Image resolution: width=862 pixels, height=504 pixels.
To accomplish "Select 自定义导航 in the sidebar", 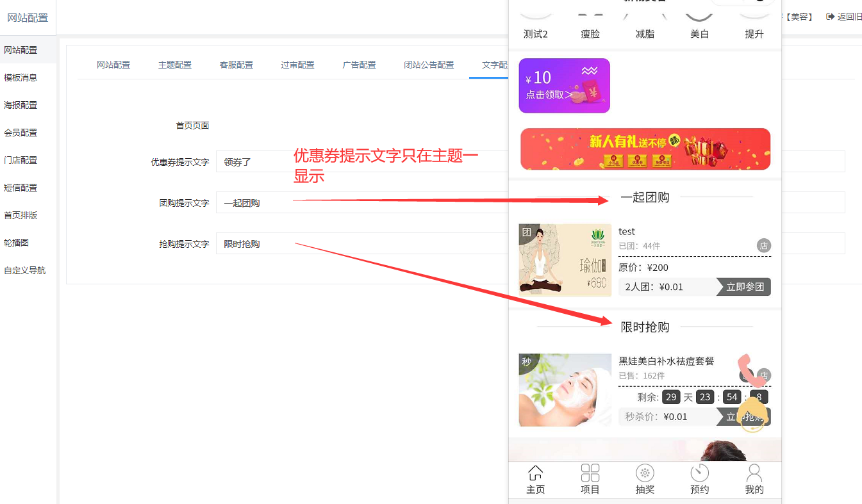I will tap(28, 270).
